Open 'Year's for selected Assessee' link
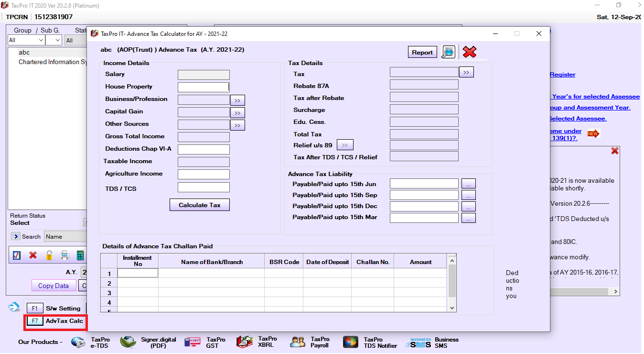The image size is (644, 354). point(595,97)
